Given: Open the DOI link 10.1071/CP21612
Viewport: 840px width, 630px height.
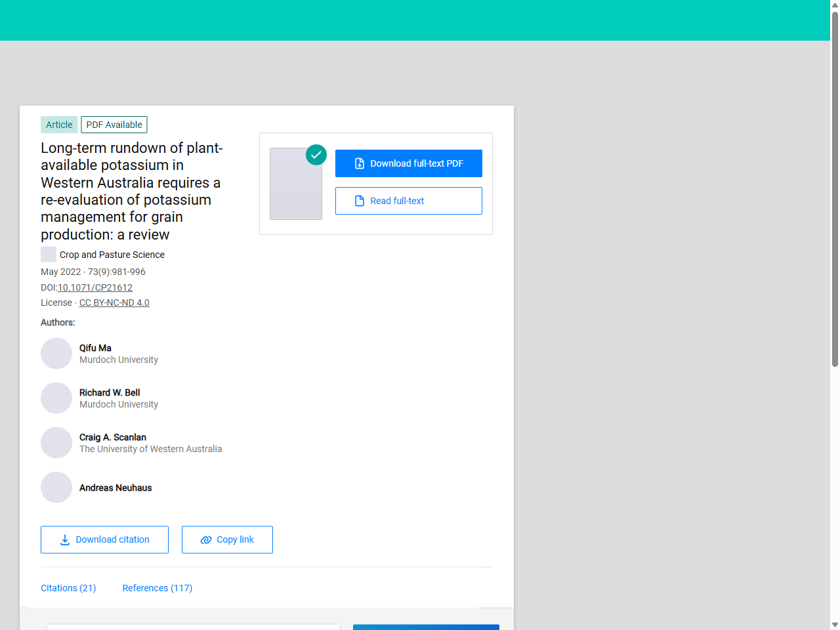Looking at the screenshot, I should pos(94,287).
